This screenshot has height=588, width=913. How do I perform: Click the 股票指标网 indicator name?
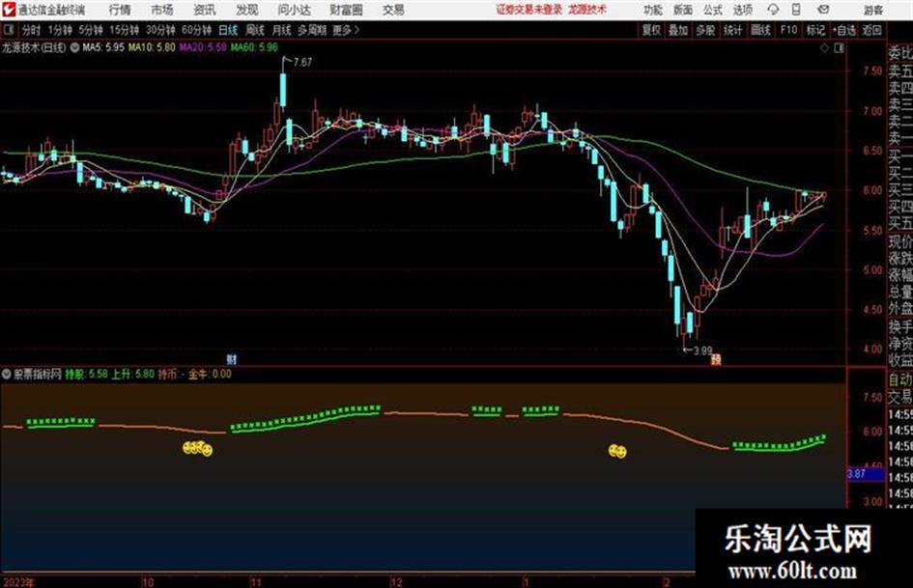click(x=38, y=374)
